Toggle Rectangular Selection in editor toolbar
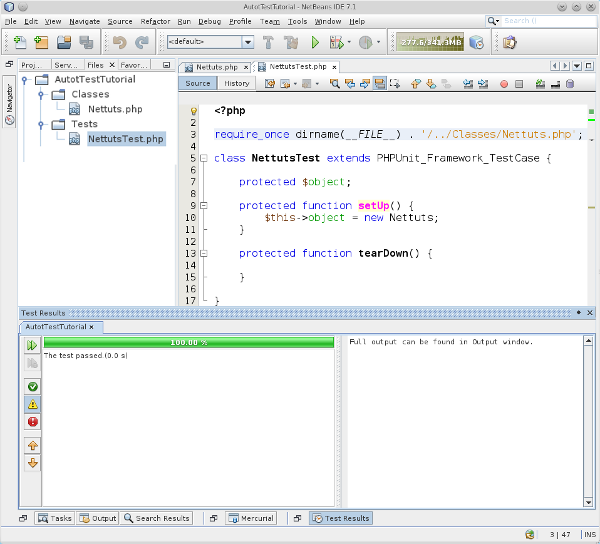Screen dimensions: 600x544 (395, 84)
